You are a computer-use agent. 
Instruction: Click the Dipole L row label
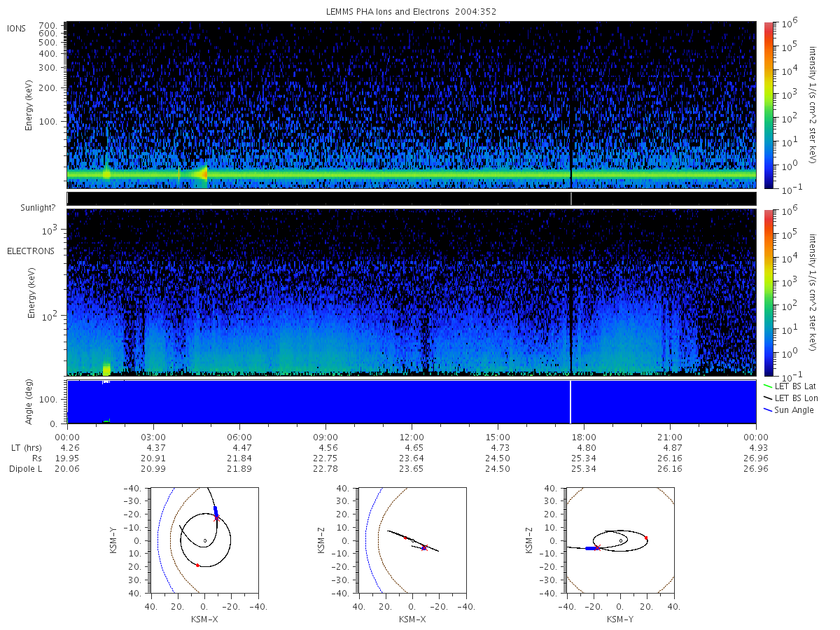pos(24,469)
